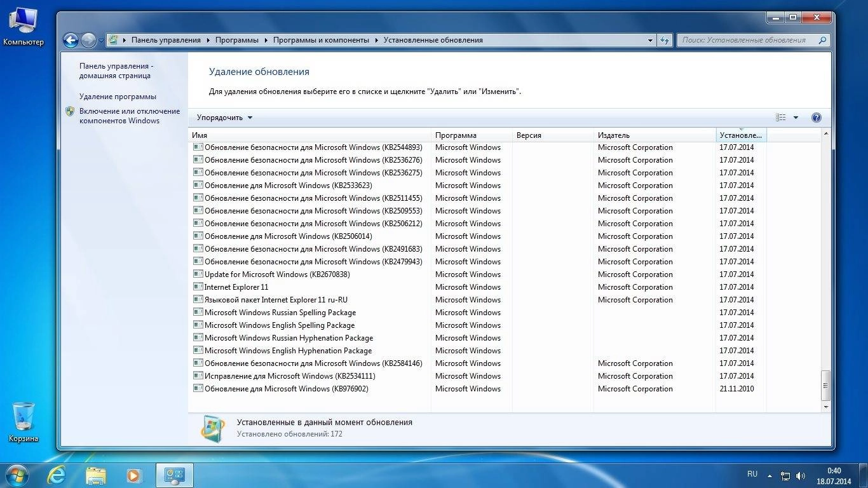Screen dimensions: 868x488
Task: Go to Программы breadcrumb
Action: point(236,40)
